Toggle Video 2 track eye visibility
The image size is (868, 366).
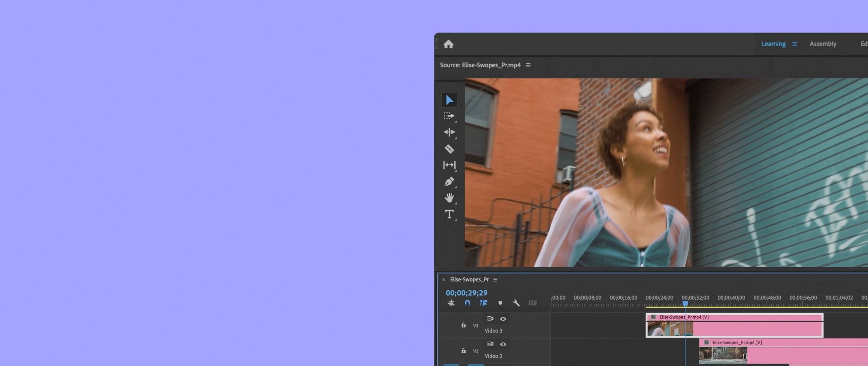click(x=503, y=344)
